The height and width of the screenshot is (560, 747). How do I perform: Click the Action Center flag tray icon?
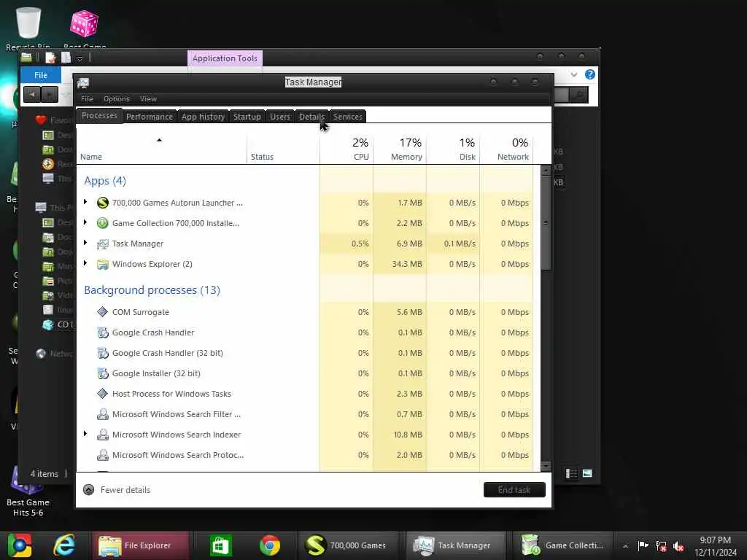[643, 545]
